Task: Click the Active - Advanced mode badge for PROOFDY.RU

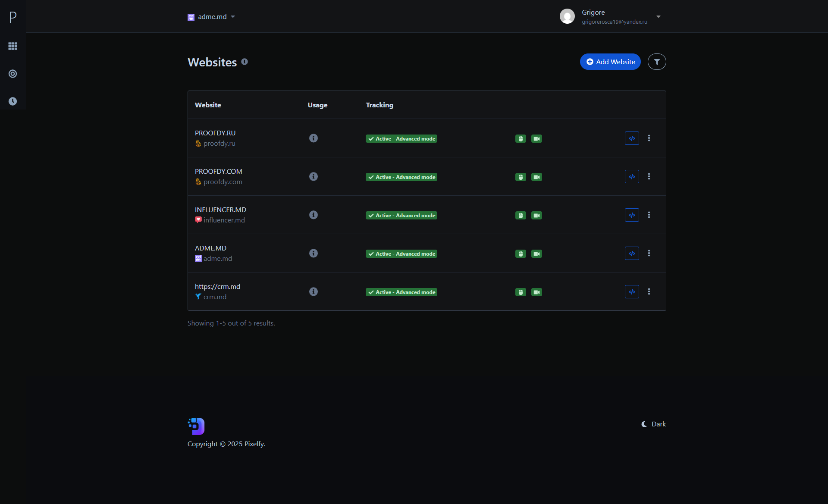Action: pyautogui.click(x=401, y=138)
